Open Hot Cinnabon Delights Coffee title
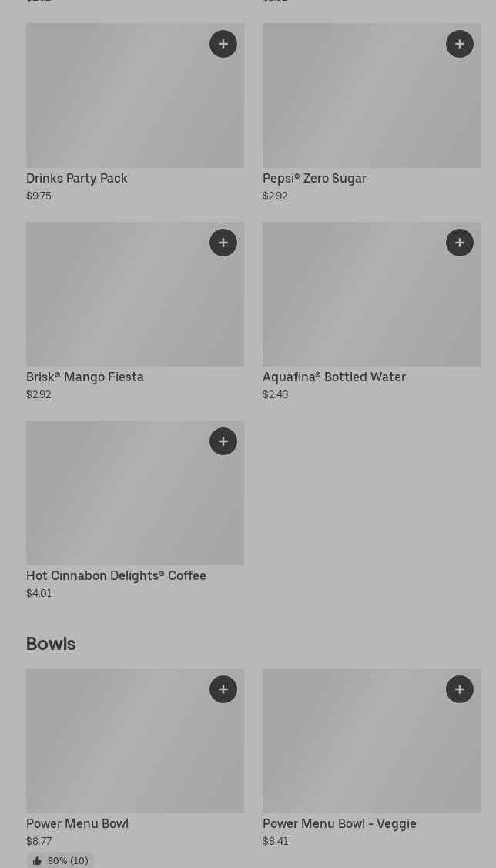496x868 pixels. pyautogui.click(x=116, y=575)
